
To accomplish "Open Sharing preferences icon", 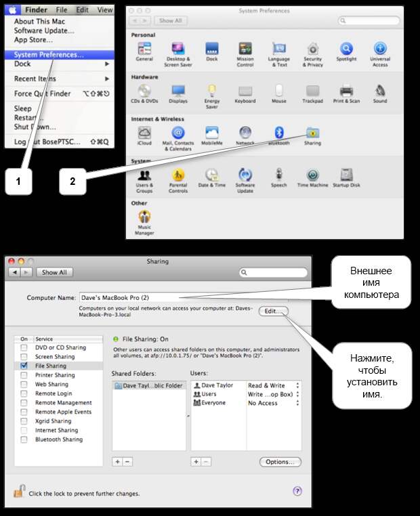I will [x=313, y=133].
